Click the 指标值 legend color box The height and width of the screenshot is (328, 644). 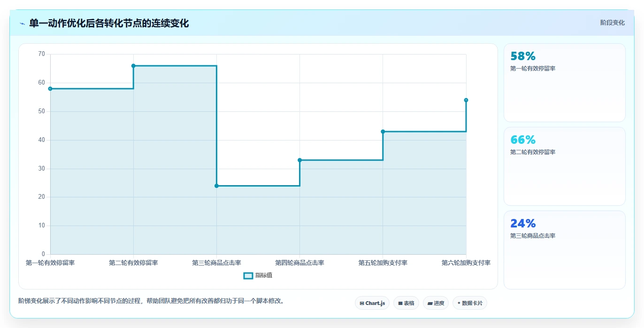pyautogui.click(x=248, y=275)
